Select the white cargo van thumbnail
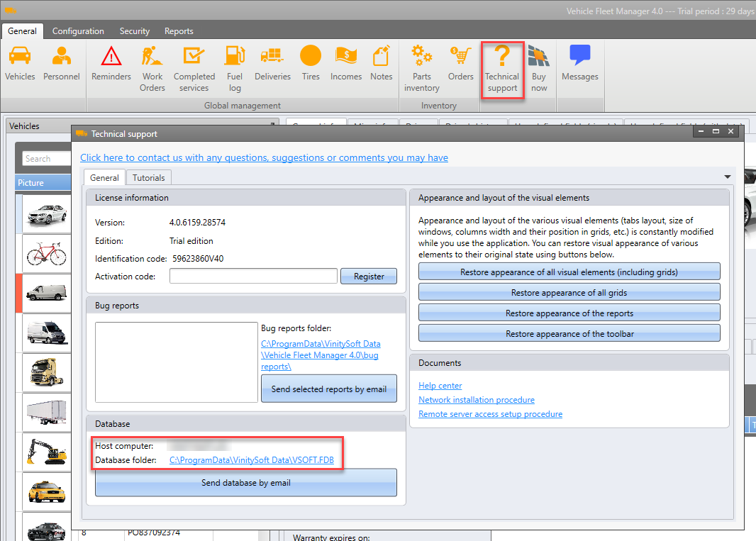Image resolution: width=756 pixels, height=541 pixels. pyautogui.click(x=46, y=293)
